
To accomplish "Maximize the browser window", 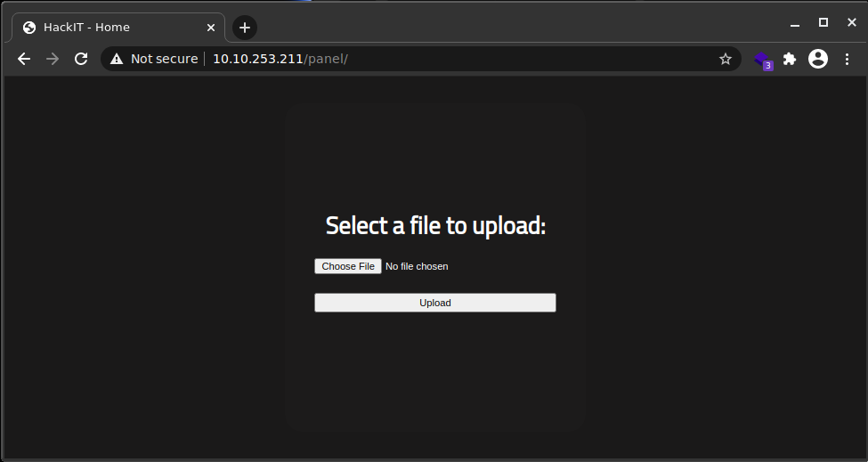I will pyautogui.click(x=823, y=22).
